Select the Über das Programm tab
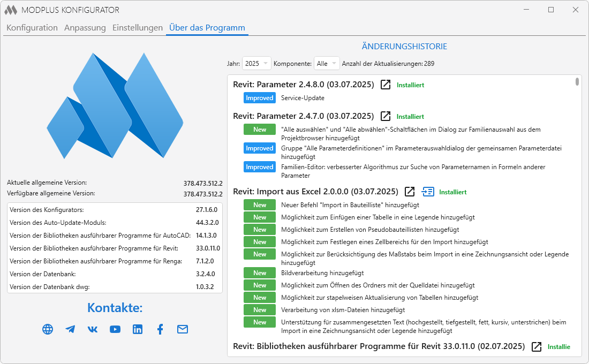589x364 pixels. click(x=207, y=28)
